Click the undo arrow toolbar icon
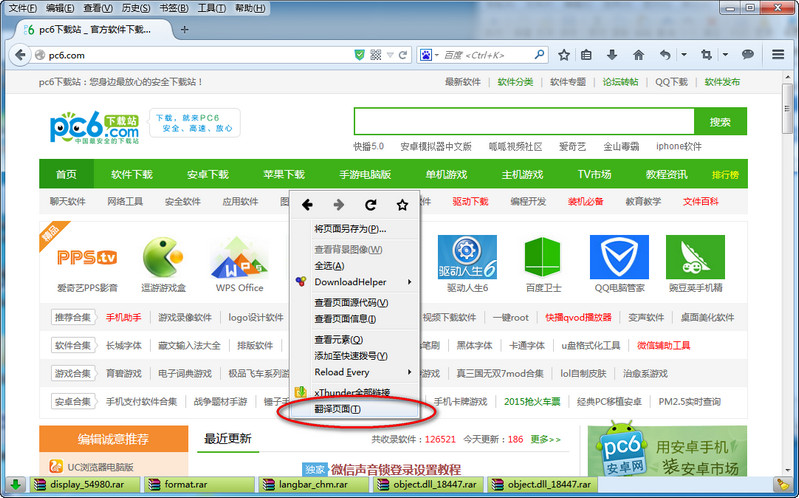Viewport: 799px width, 498px height. click(665, 55)
